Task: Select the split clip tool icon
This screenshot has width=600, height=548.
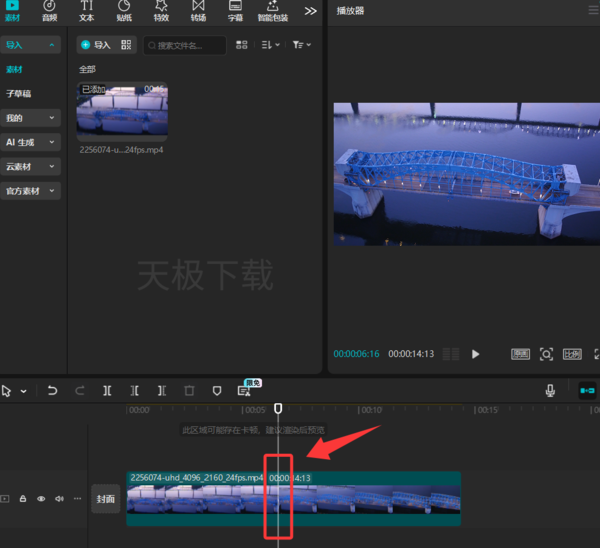Action: click(x=107, y=391)
